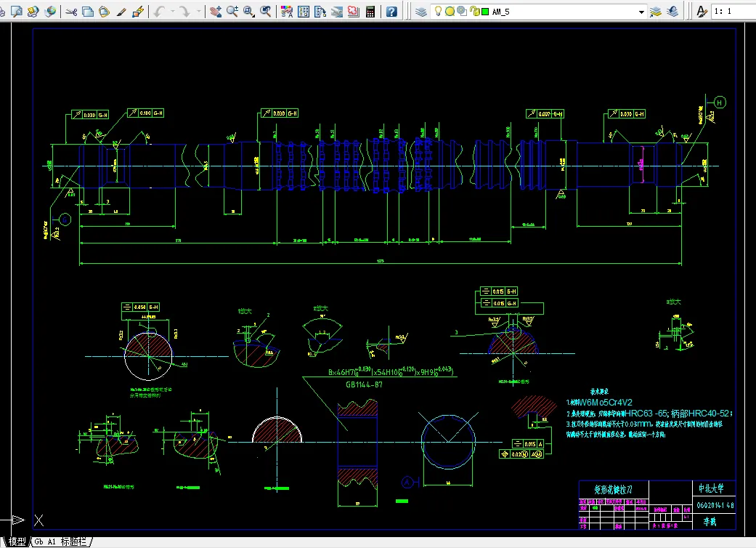Click the Redo arrow button

(x=186, y=12)
